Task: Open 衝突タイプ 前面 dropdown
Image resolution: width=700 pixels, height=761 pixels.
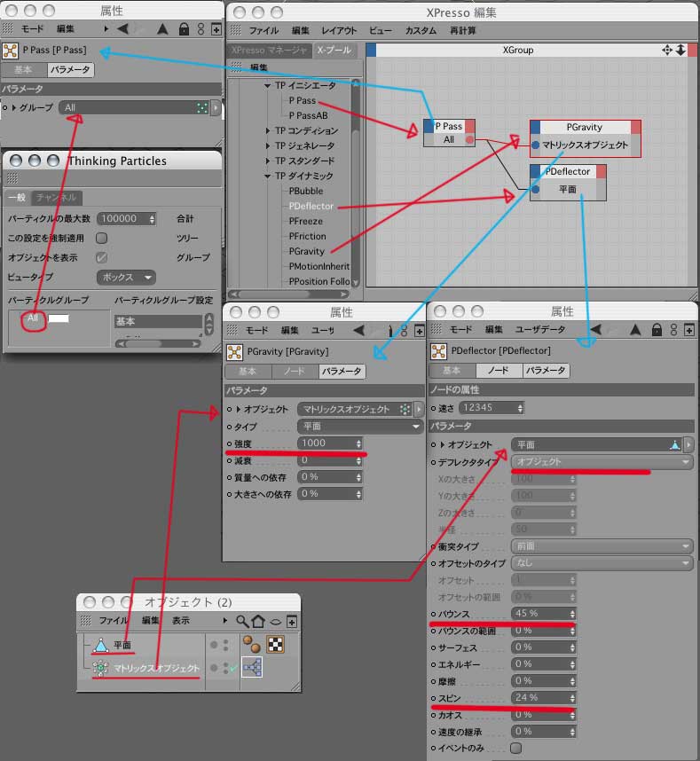Action: 602,546
